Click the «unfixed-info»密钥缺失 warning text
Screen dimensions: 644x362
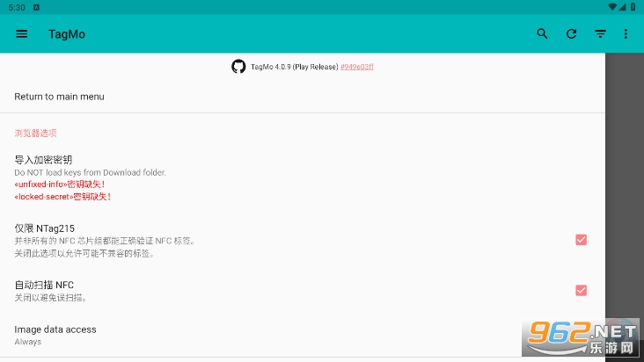(60, 184)
